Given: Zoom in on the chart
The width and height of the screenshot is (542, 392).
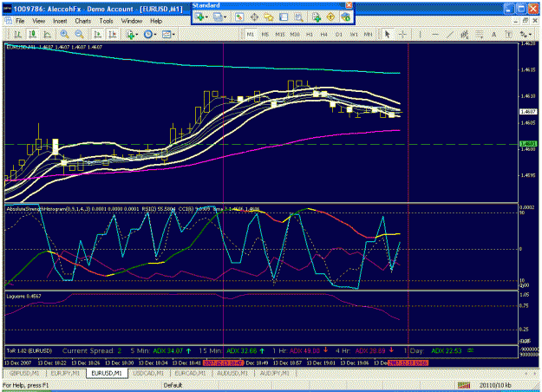Looking at the screenshot, I should click(x=64, y=34).
